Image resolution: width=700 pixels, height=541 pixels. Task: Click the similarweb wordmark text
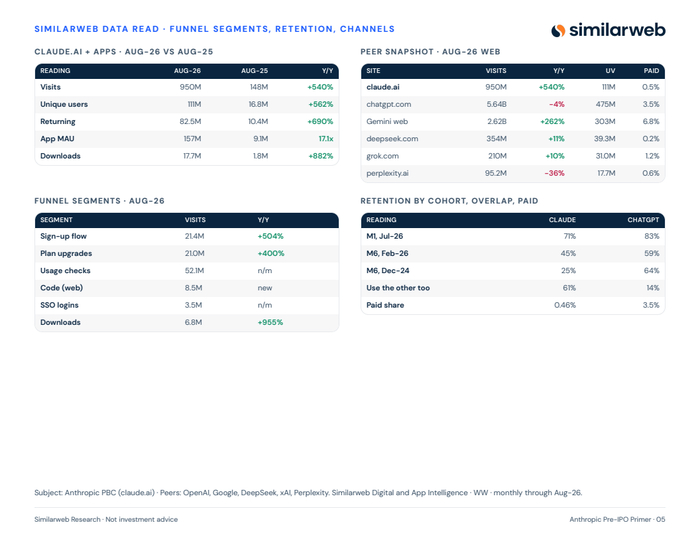[617, 30]
